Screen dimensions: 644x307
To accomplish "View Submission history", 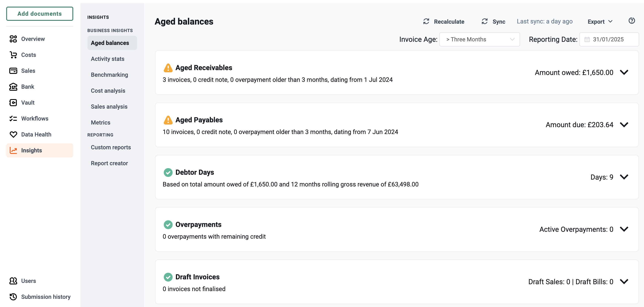I will coord(40,297).
